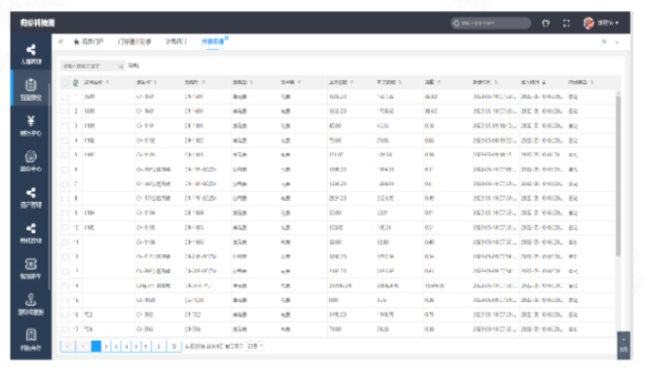Viewport: 645px width, 372px height.
Task: Click the query button beside the search field
Action: pyautogui.click(x=134, y=66)
